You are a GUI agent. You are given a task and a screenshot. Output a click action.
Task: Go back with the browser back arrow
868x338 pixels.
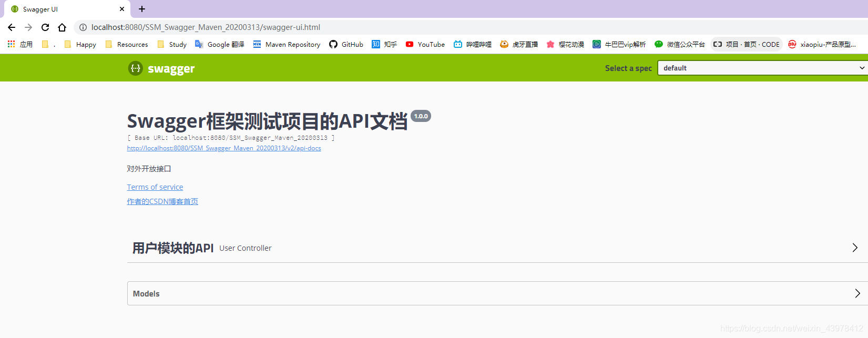point(12,27)
